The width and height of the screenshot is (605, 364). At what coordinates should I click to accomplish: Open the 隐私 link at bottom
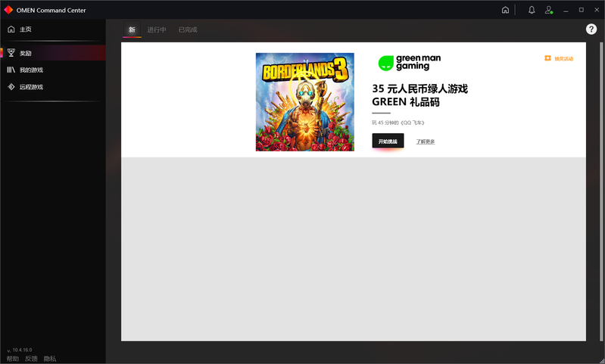pos(50,359)
